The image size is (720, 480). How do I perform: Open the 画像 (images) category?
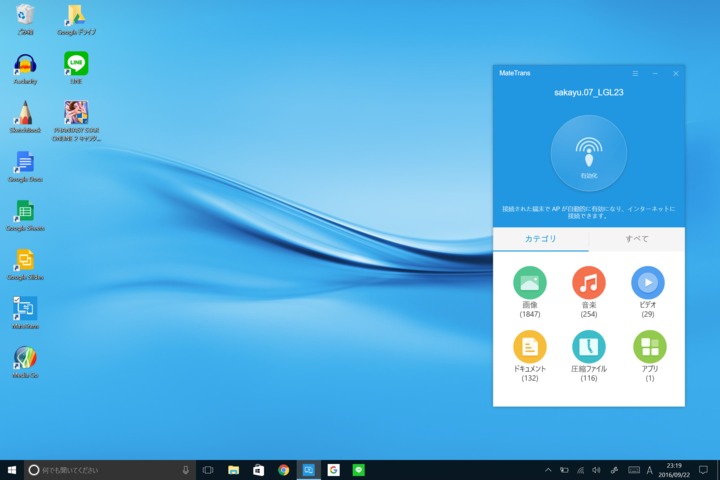coord(529,283)
